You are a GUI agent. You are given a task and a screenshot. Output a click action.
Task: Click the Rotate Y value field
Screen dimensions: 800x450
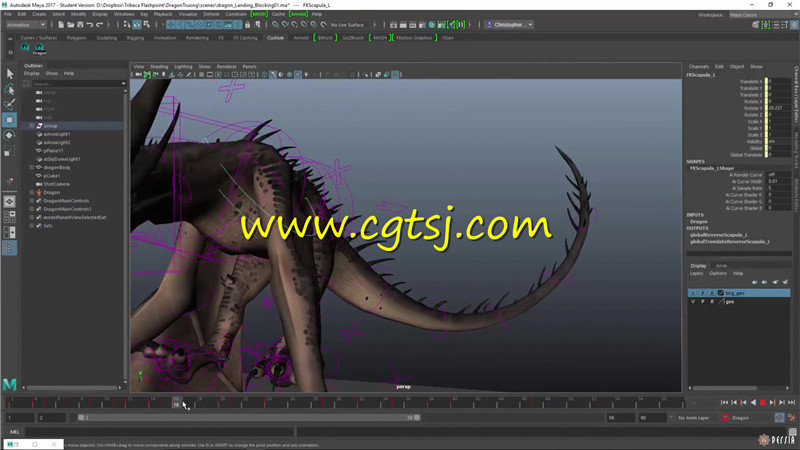pyautogui.click(x=779, y=108)
